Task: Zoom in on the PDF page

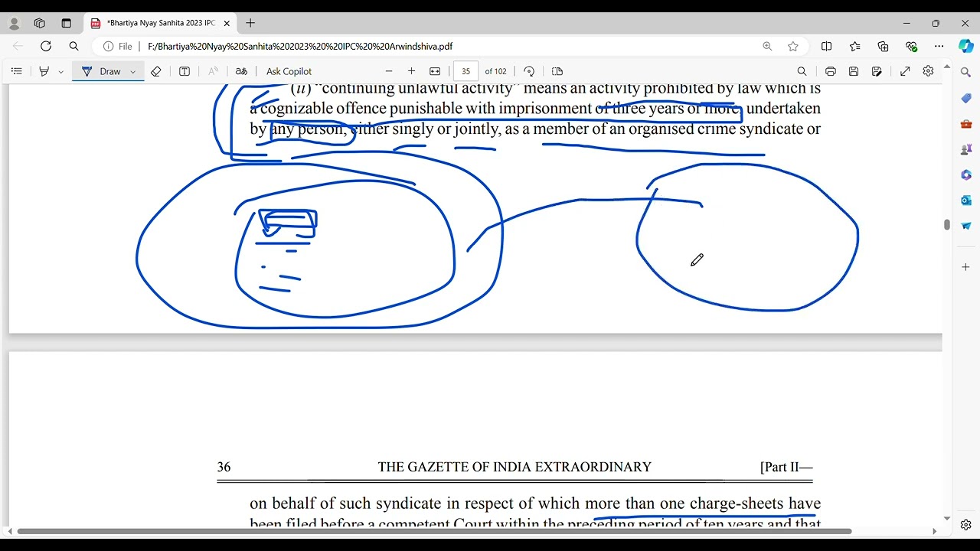Action: [x=411, y=71]
